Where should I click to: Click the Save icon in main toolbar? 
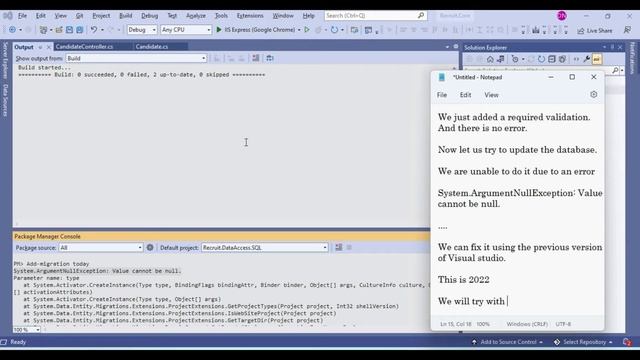[69, 30]
